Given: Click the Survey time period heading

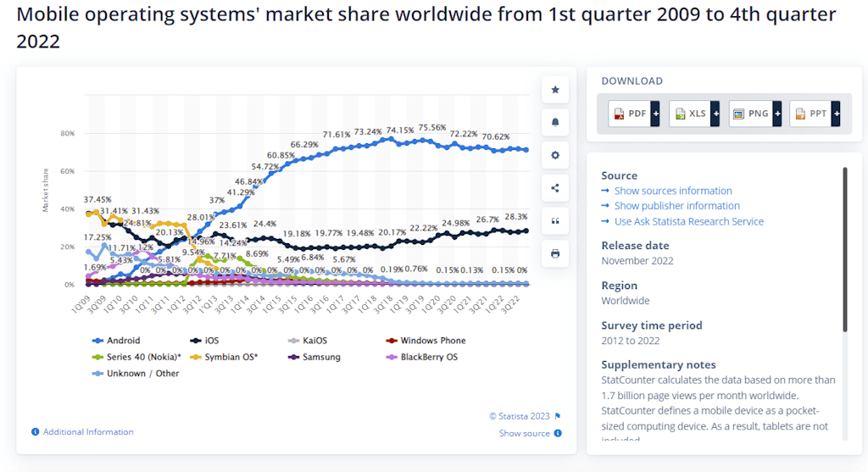Looking at the screenshot, I should [652, 325].
